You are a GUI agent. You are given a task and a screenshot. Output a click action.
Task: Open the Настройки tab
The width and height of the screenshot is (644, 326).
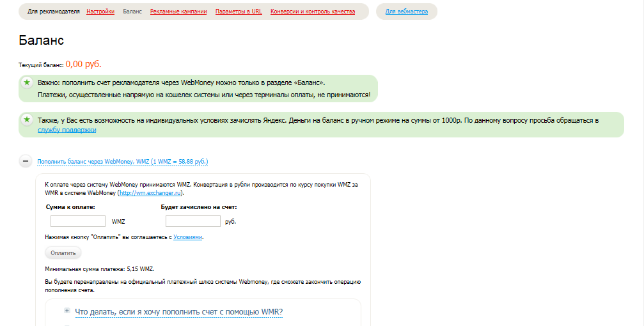tap(100, 12)
